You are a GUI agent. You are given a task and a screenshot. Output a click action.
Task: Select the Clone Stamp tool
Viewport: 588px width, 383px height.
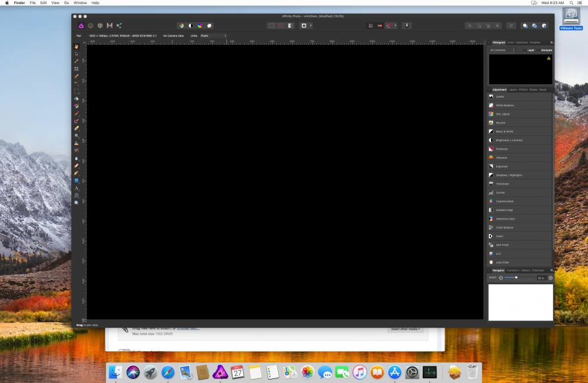click(x=76, y=143)
